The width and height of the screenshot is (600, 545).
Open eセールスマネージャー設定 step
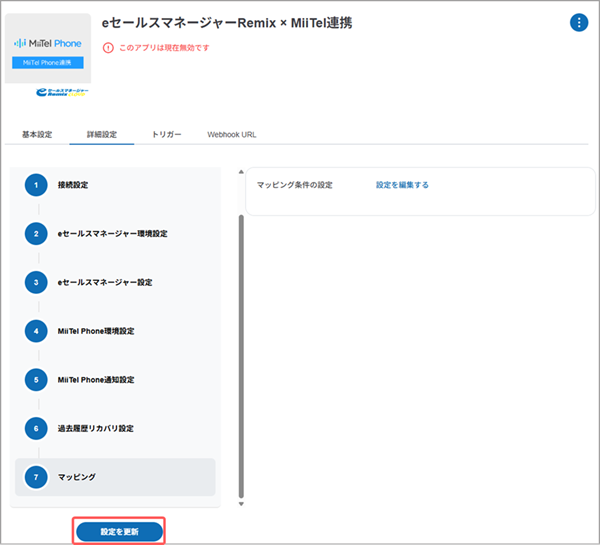(x=105, y=282)
